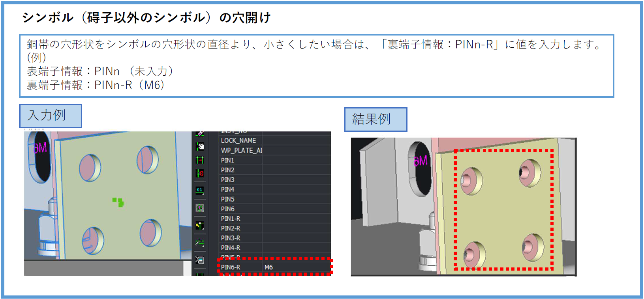
Task: Select the yellow arrow pointer tool icon
Action: click(x=200, y=226)
